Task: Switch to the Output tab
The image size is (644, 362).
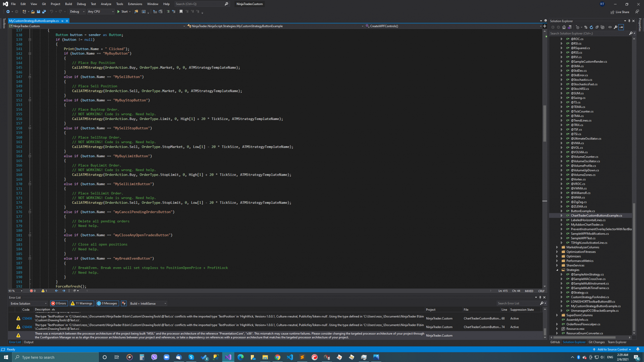Action: click(x=29, y=342)
